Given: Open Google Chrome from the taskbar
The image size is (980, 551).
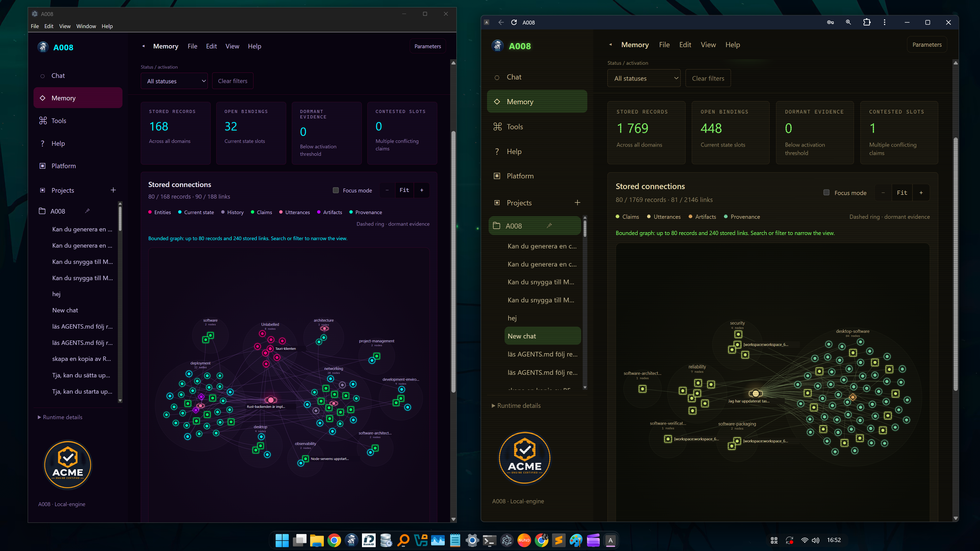Looking at the screenshot, I should pyautogui.click(x=334, y=540).
